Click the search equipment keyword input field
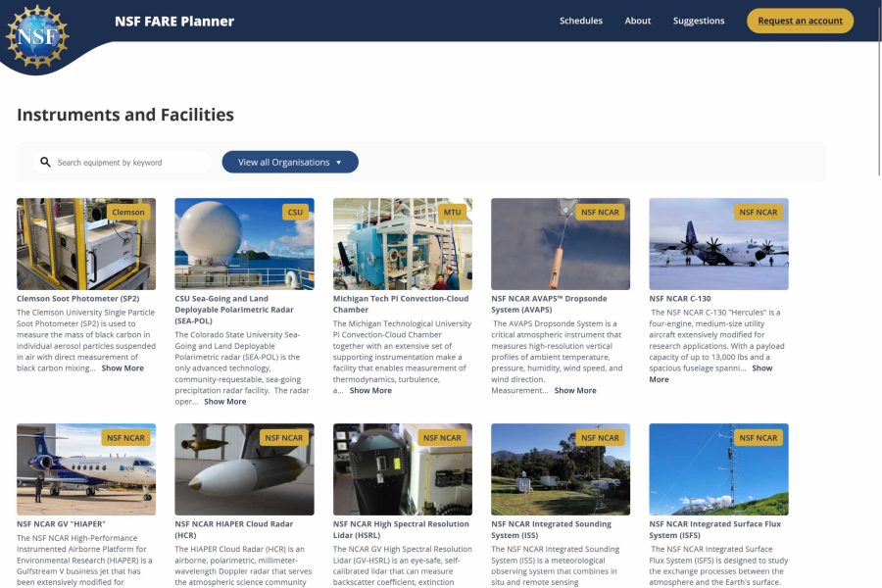 point(122,161)
